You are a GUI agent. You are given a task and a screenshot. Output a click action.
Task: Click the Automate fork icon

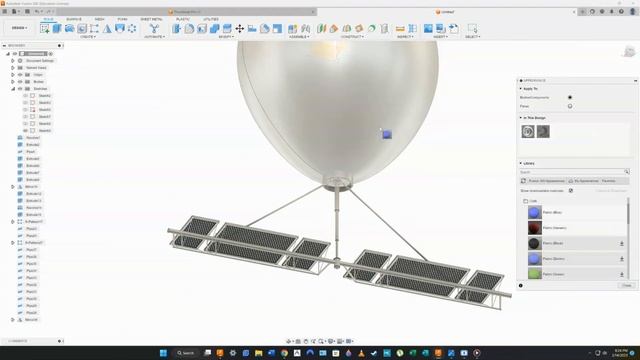[154, 28]
